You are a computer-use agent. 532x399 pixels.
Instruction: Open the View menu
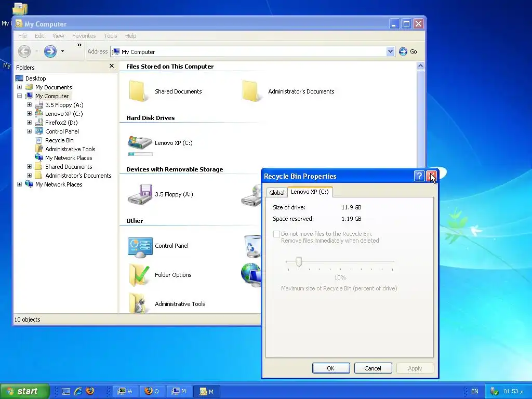click(x=58, y=36)
